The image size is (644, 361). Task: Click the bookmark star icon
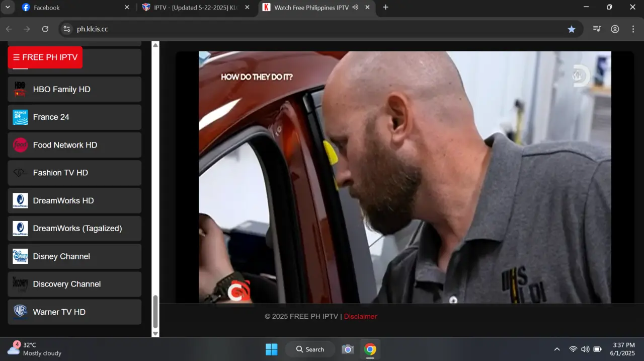click(x=572, y=29)
